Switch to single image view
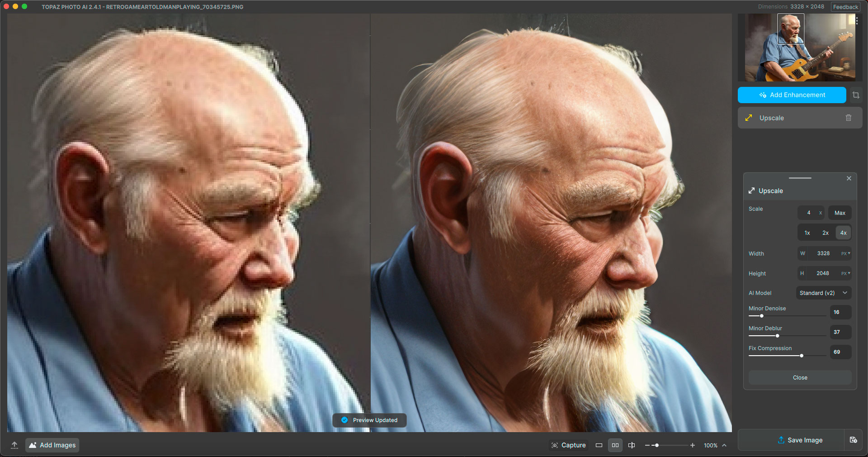The height and width of the screenshot is (457, 868). click(599, 446)
